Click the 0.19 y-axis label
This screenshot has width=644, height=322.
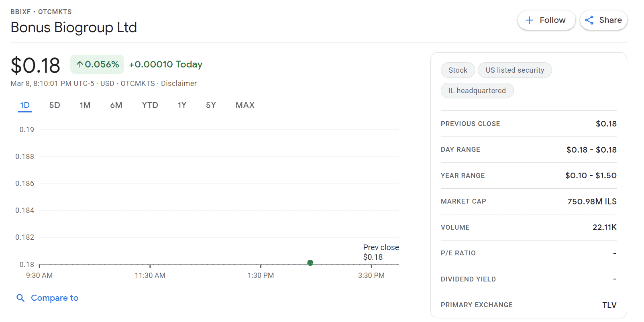point(27,130)
